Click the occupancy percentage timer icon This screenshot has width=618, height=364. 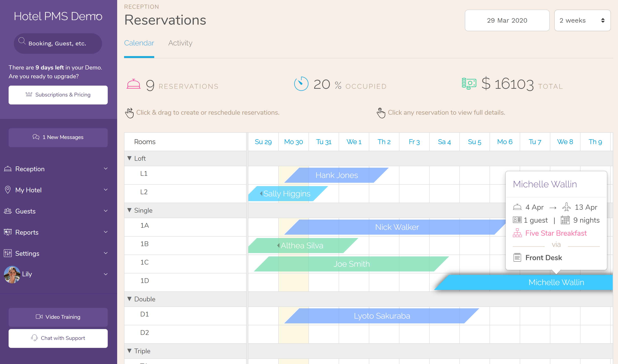click(301, 85)
